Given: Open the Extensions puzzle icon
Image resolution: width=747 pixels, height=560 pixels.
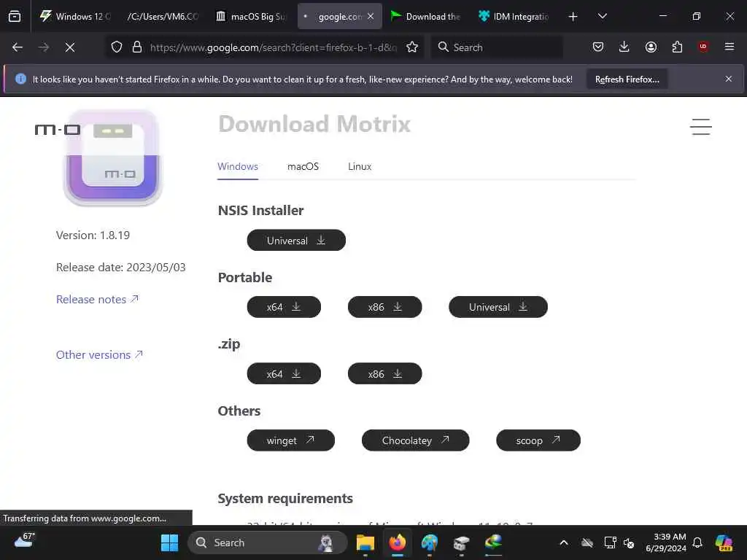Looking at the screenshot, I should click(677, 47).
